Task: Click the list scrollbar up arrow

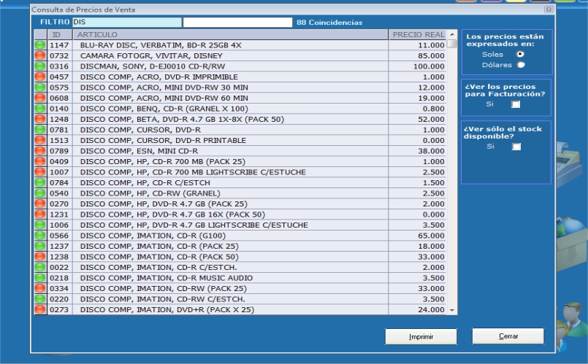Action: 451,35
